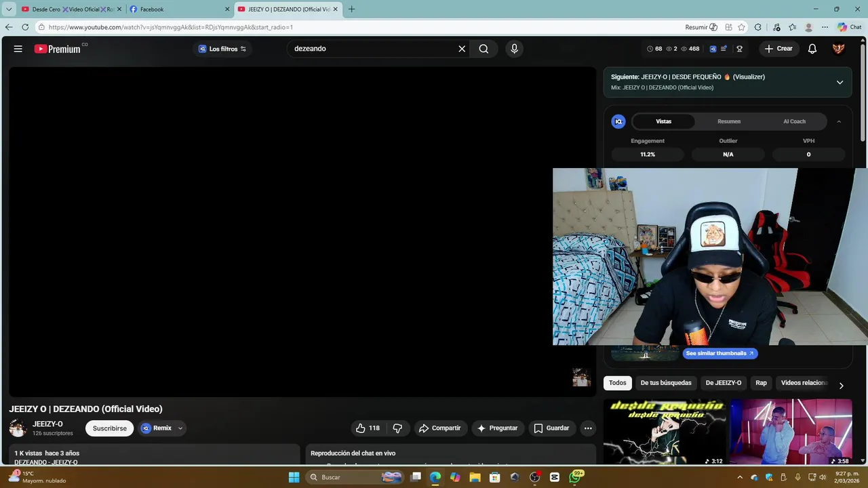The width and height of the screenshot is (868, 488).
Task: Add this page to favorites star
Action: pos(741,27)
